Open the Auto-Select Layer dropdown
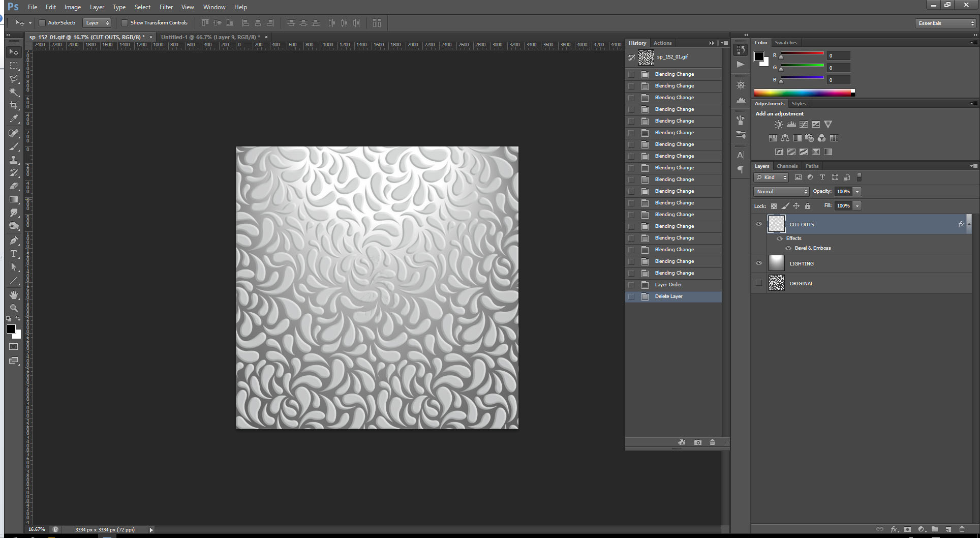The height and width of the screenshot is (538, 980). pyautogui.click(x=97, y=23)
